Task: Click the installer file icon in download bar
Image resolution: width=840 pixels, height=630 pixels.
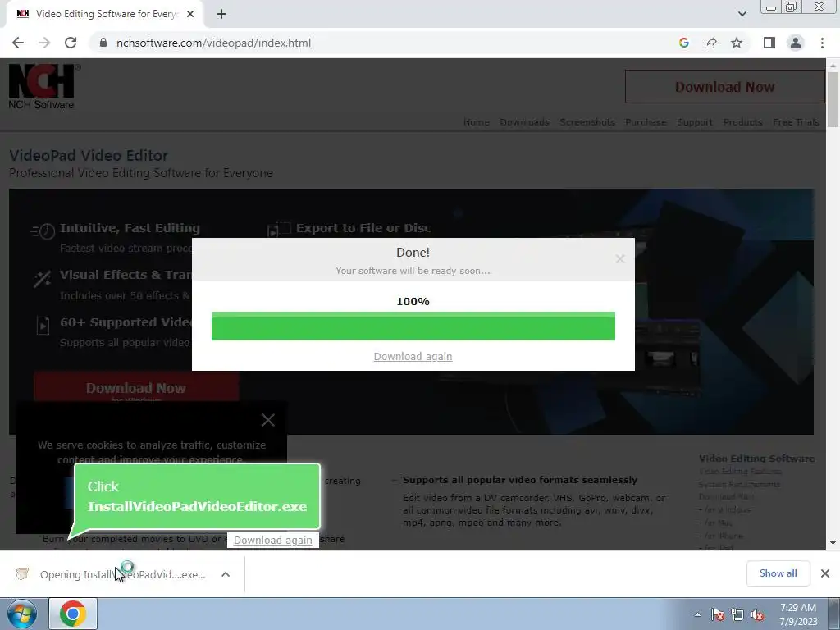Action: [x=22, y=573]
